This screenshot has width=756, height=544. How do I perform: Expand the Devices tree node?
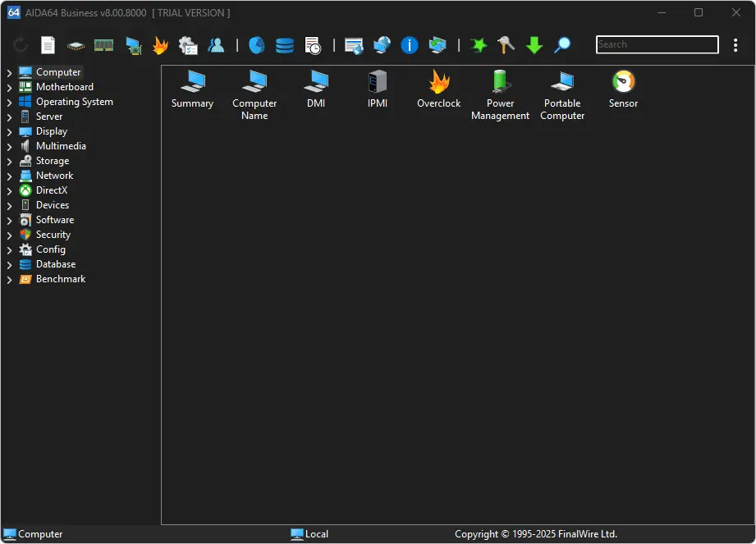coord(9,206)
